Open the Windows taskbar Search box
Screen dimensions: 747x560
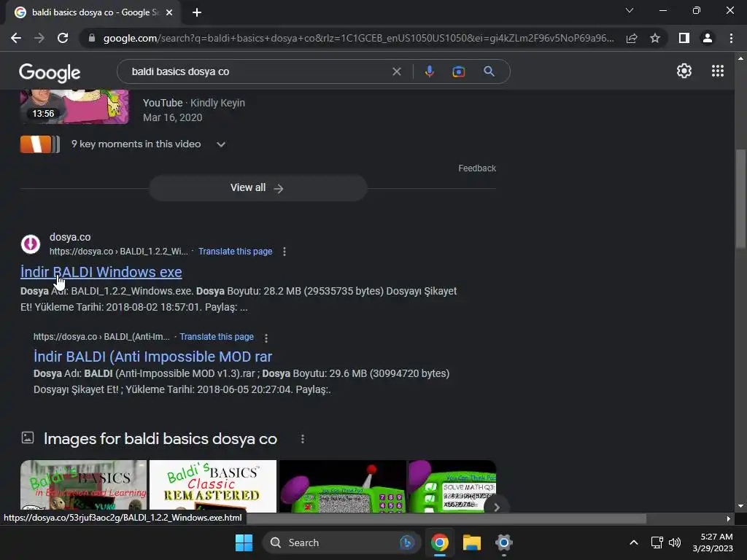point(341,542)
